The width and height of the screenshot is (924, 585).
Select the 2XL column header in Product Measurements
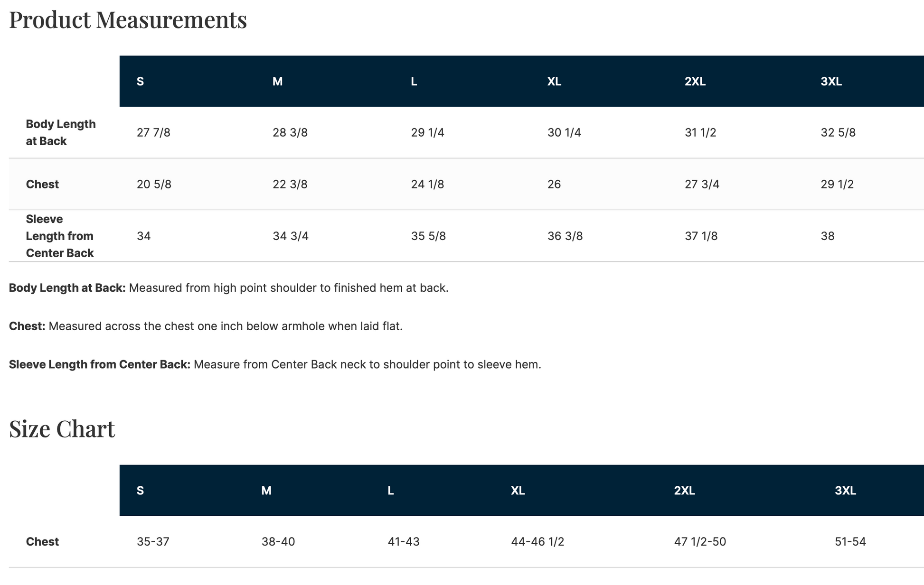[695, 82]
